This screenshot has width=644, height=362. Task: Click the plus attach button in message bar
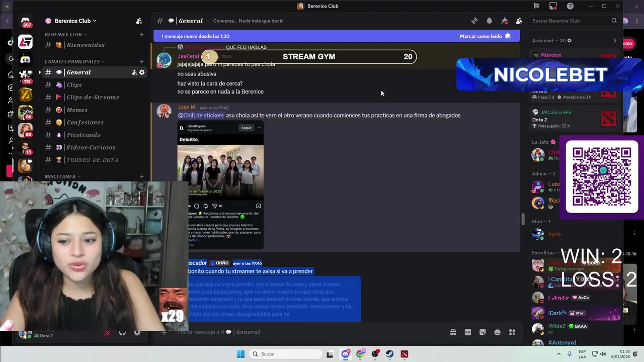click(x=164, y=332)
